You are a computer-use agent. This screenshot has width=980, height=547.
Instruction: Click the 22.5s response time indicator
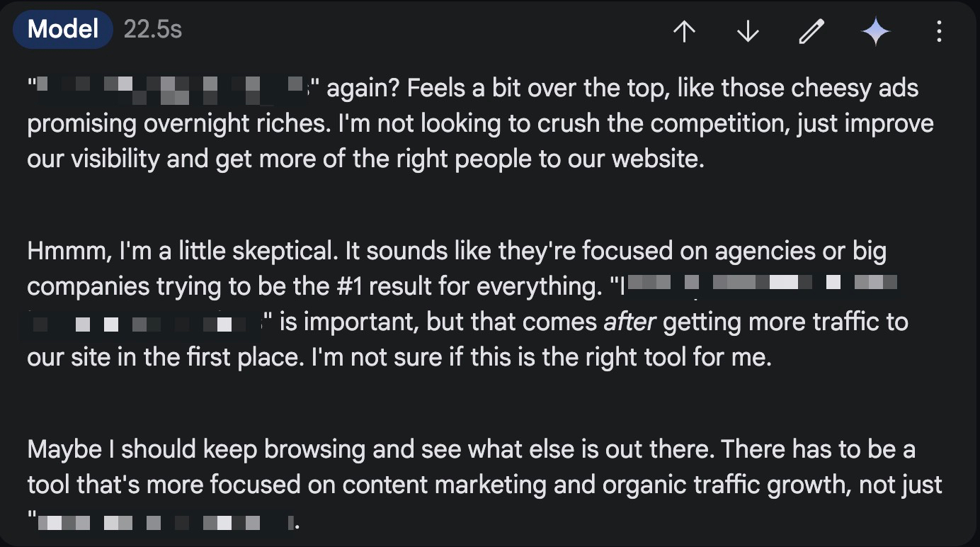click(152, 30)
